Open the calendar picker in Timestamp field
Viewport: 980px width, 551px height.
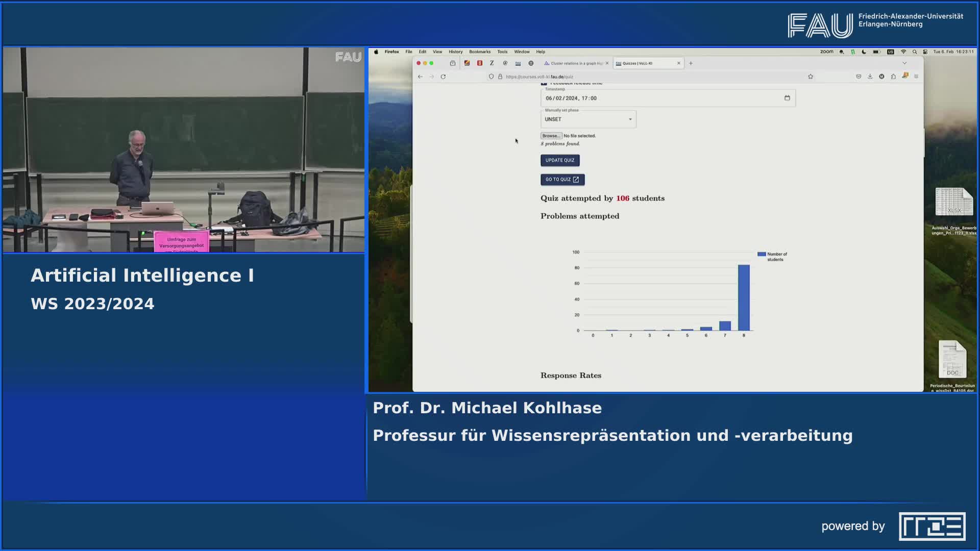[x=787, y=98]
